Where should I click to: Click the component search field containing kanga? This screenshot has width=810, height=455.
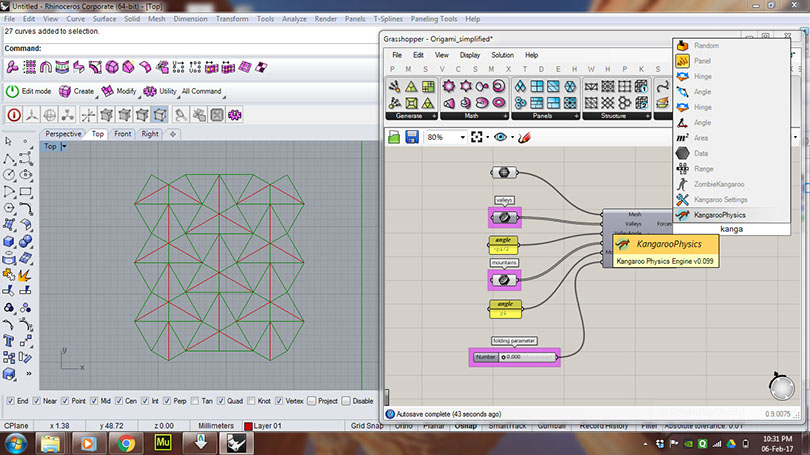coord(731,229)
